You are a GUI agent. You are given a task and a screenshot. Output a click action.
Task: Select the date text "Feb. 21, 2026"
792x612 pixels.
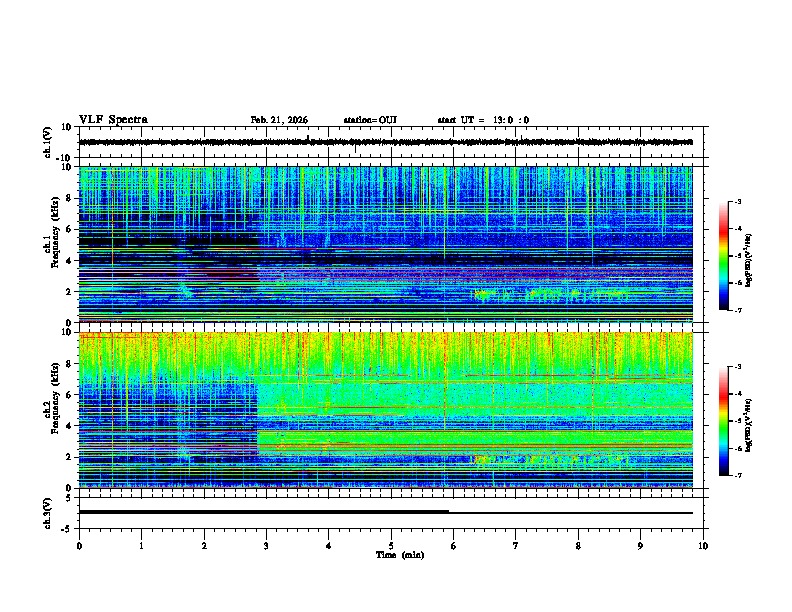pos(279,120)
